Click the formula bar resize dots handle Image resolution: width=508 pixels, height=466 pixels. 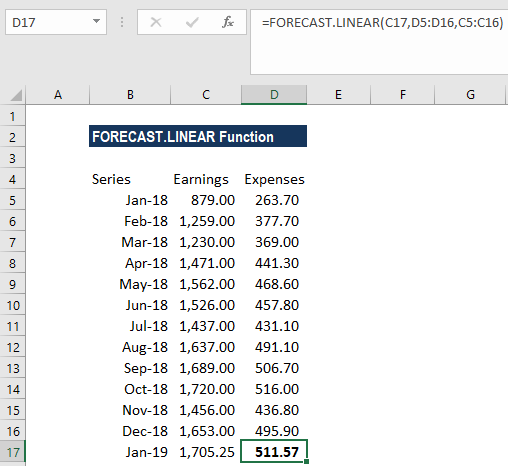pyautogui.click(x=122, y=22)
